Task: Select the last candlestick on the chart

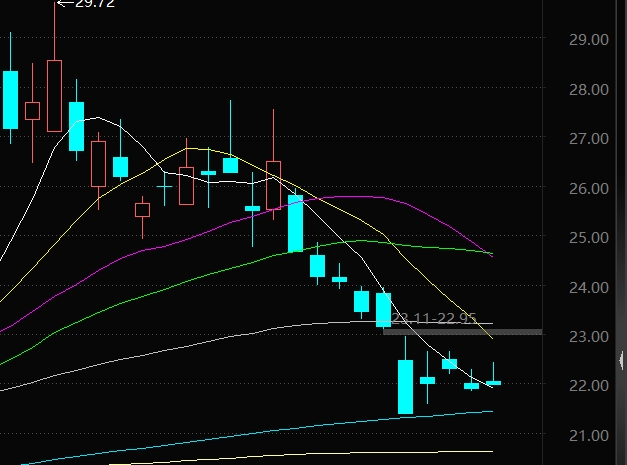Action: pyautogui.click(x=493, y=383)
